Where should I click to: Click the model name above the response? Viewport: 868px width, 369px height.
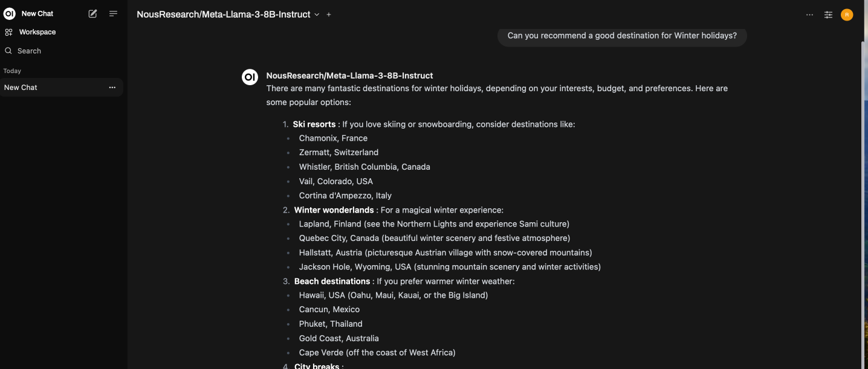coord(349,75)
